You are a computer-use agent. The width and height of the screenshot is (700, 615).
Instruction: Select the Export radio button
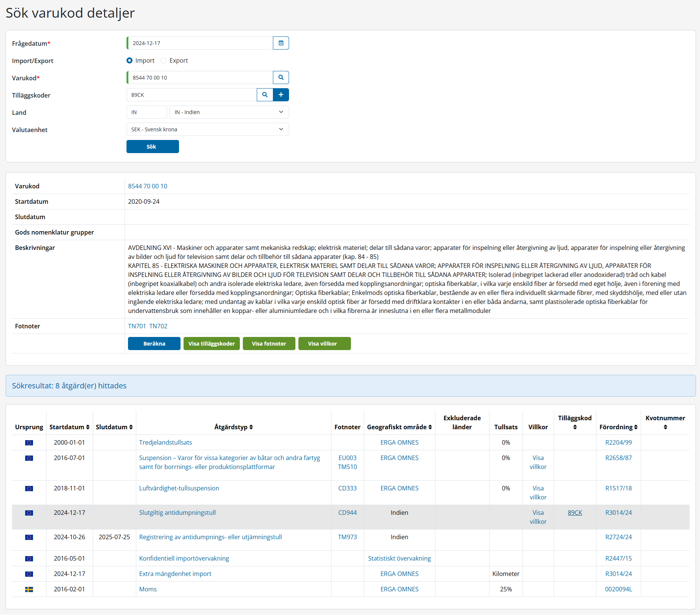(164, 60)
